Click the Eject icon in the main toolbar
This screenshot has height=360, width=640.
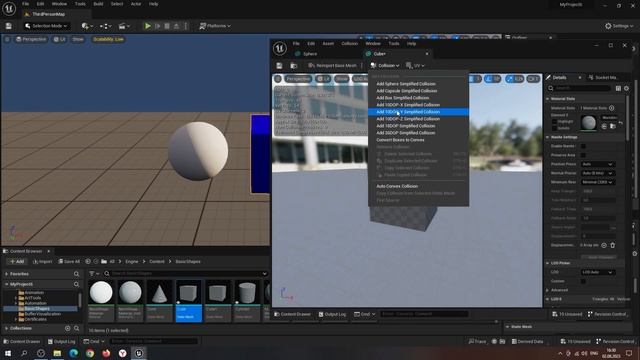pos(176,26)
